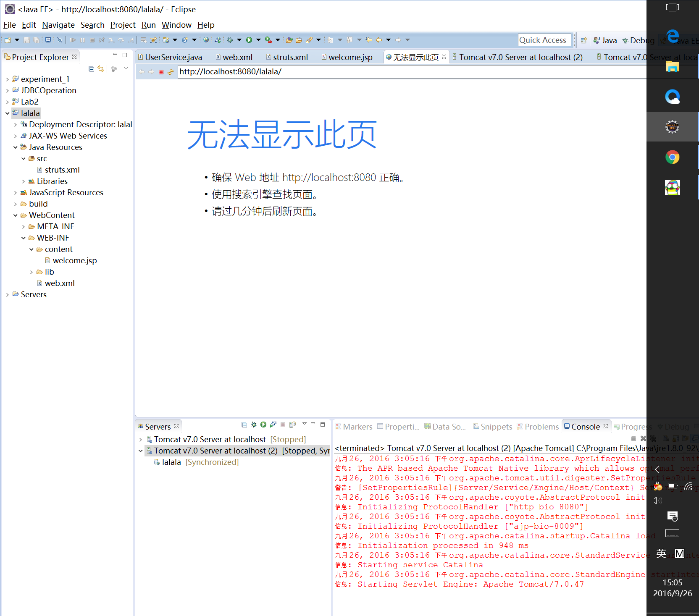Collapse the WebContent folder

tap(16, 215)
